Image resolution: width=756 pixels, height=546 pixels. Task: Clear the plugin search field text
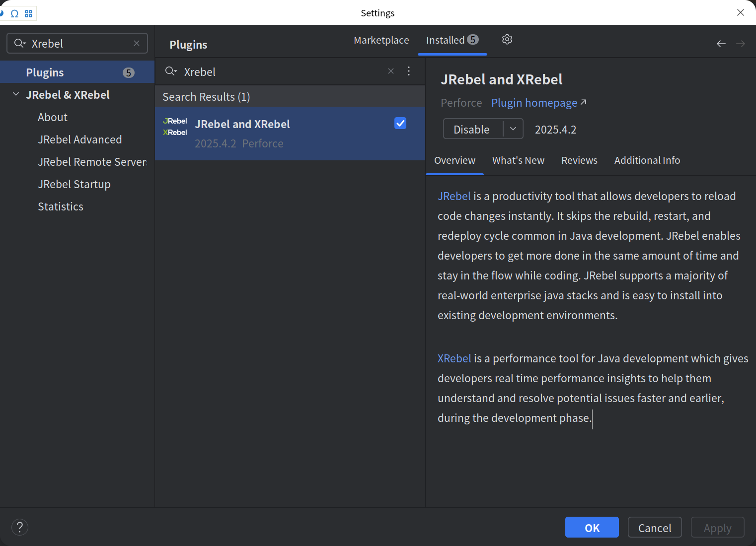(391, 71)
